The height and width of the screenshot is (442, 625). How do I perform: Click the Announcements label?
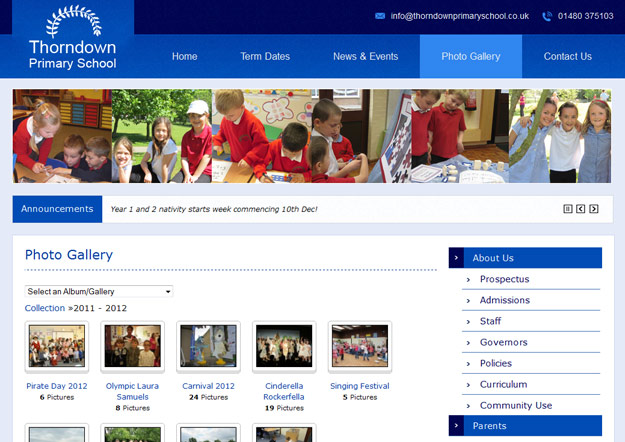(57, 209)
